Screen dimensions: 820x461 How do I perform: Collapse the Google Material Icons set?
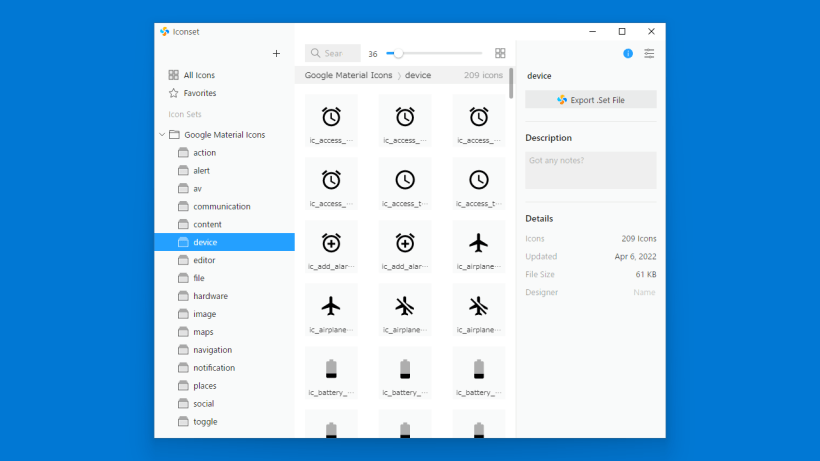162,135
